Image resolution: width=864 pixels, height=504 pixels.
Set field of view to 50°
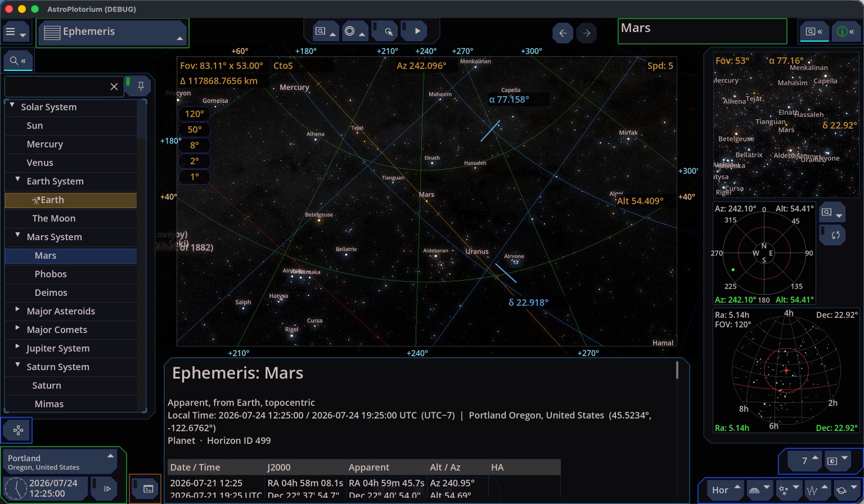194,129
